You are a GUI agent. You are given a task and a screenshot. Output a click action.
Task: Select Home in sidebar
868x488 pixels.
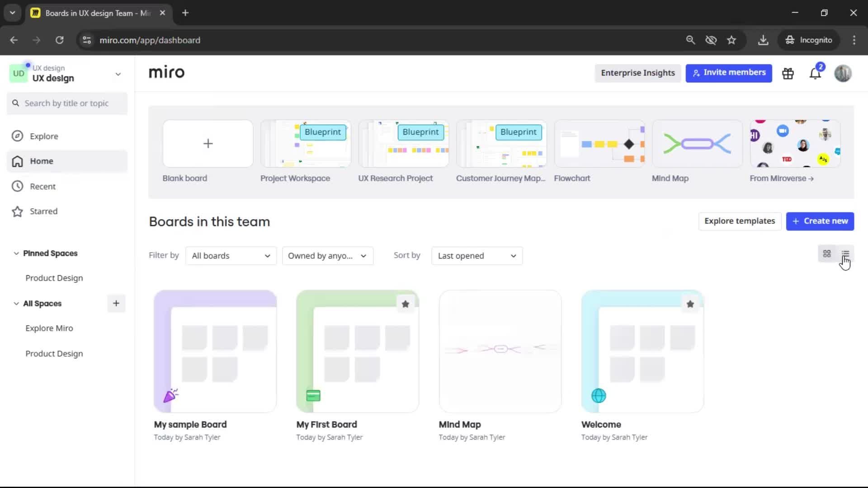[x=67, y=161]
